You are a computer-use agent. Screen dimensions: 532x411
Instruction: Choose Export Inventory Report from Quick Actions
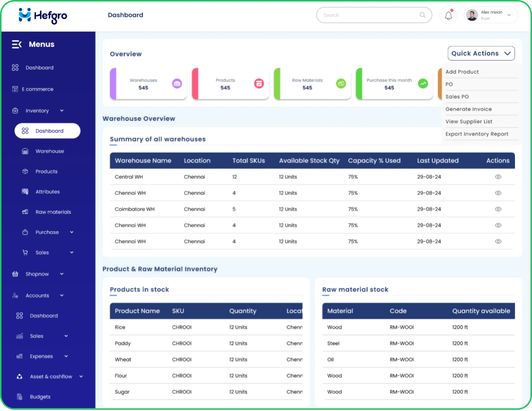click(477, 134)
